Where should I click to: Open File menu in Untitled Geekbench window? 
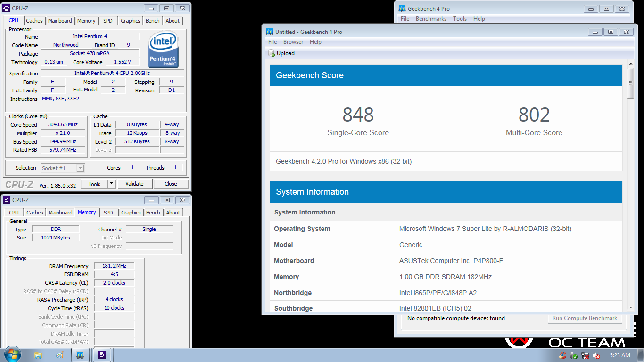point(272,42)
